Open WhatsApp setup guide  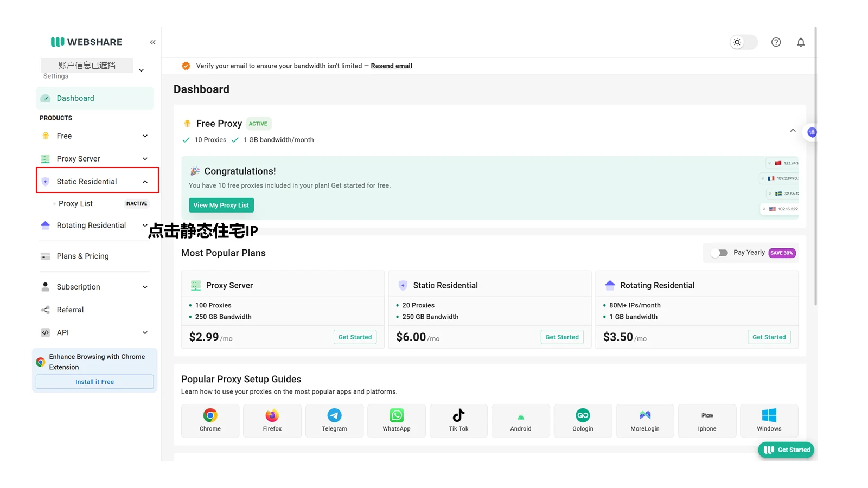[397, 421]
